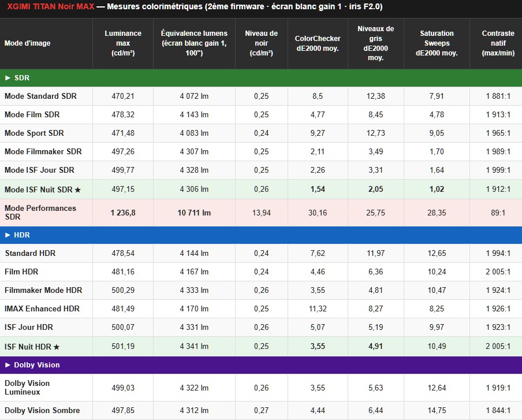The width and height of the screenshot is (522, 420).
Task: Collapse the Dolby Vision section triangle
Action: pos(8,365)
